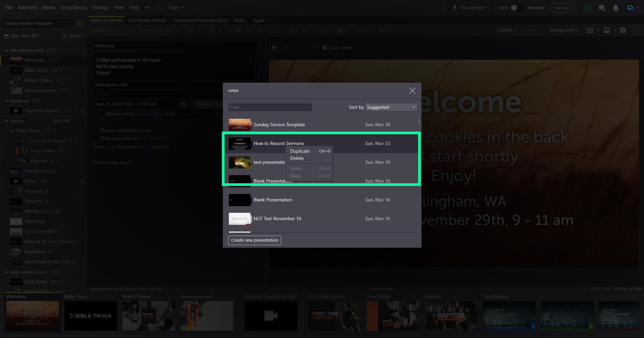
Task: Click the calendar icon beside Sun, Nov 30
Action: point(6,36)
